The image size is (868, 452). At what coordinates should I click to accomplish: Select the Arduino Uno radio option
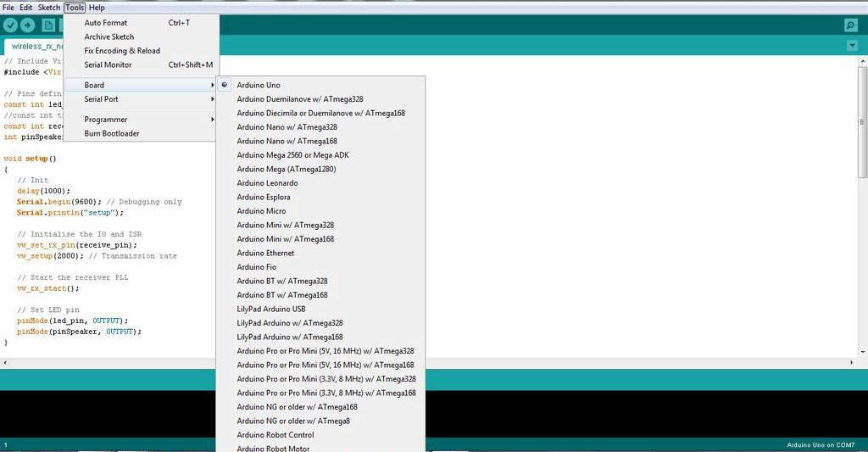click(224, 85)
